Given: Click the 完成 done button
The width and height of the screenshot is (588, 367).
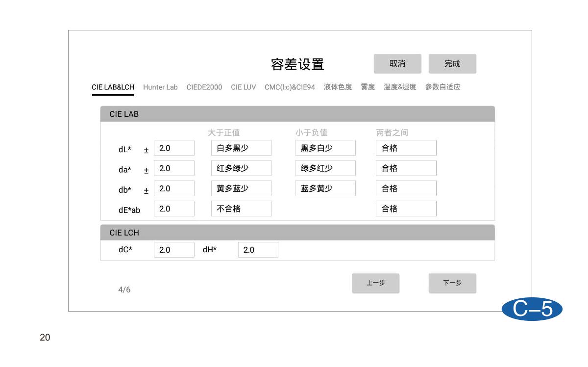Looking at the screenshot, I should (x=452, y=64).
